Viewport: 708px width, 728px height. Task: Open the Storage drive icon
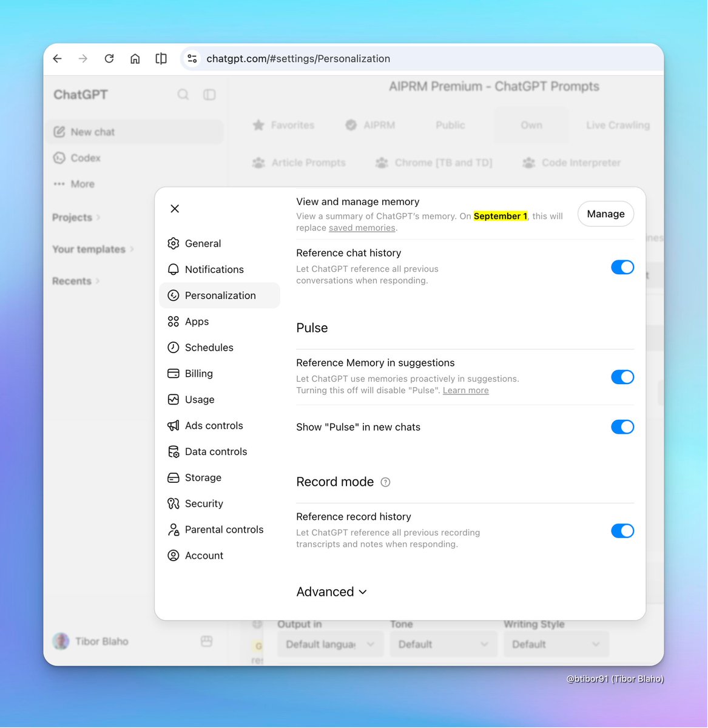174,478
